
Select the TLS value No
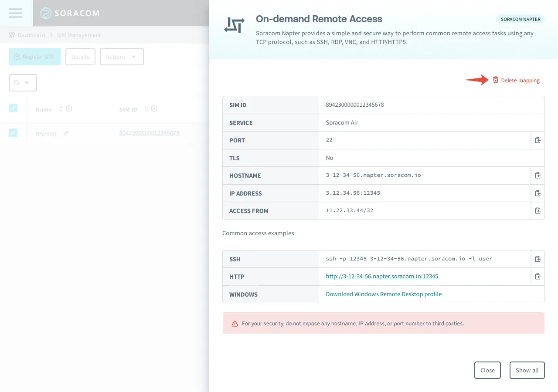(330, 158)
